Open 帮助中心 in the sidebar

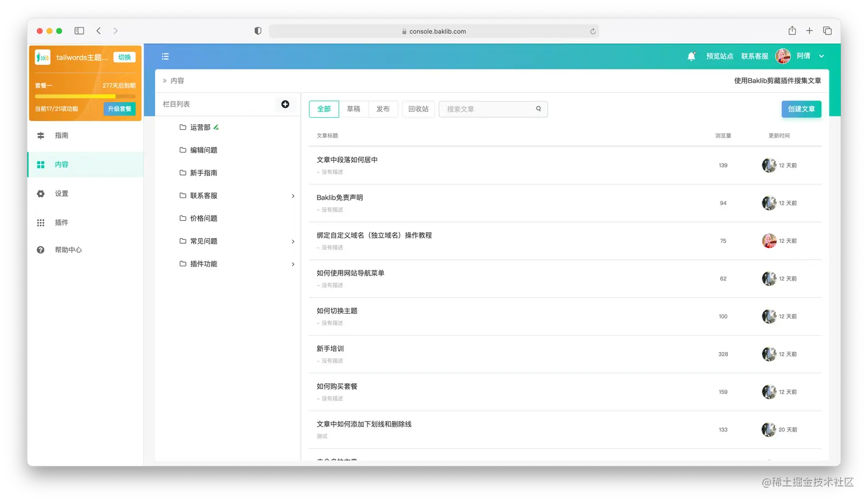pos(85,250)
